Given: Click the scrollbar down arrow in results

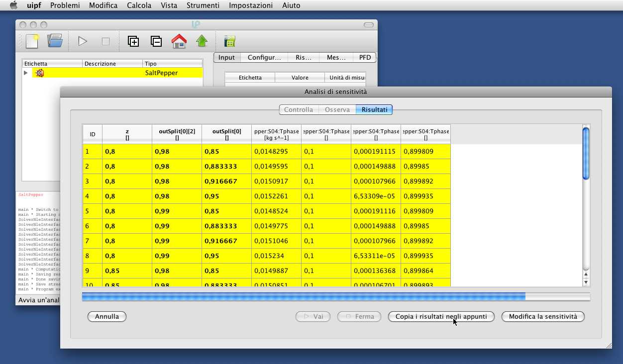Looking at the screenshot, I should click(x=586, y=282).
